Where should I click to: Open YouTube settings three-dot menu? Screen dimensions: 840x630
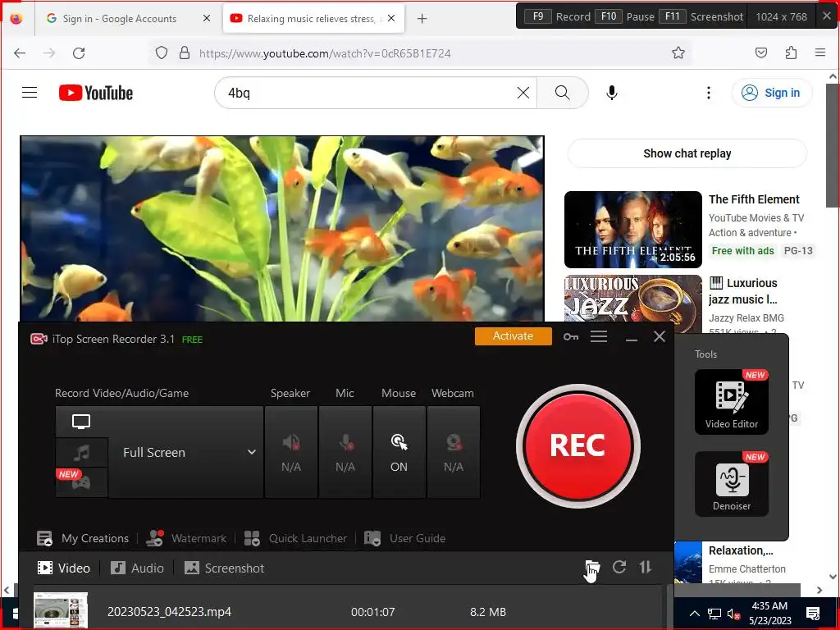[709, 93]
